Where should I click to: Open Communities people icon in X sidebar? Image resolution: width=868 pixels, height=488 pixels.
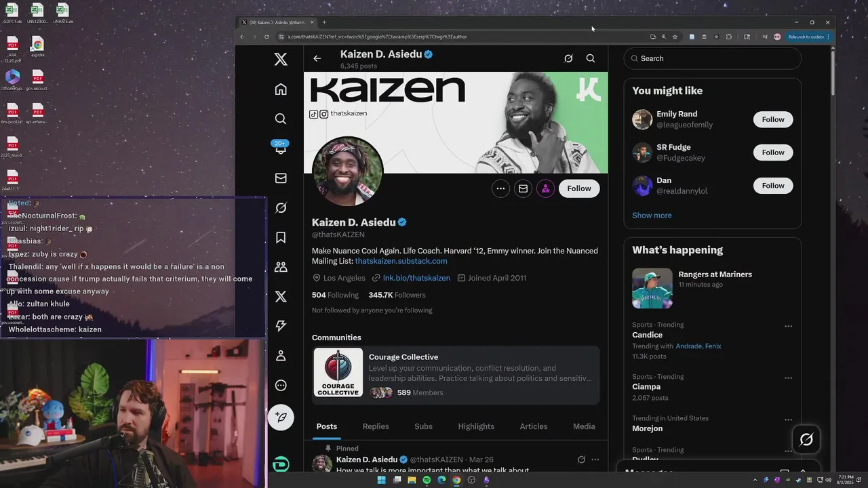click(x=281, y=267)
